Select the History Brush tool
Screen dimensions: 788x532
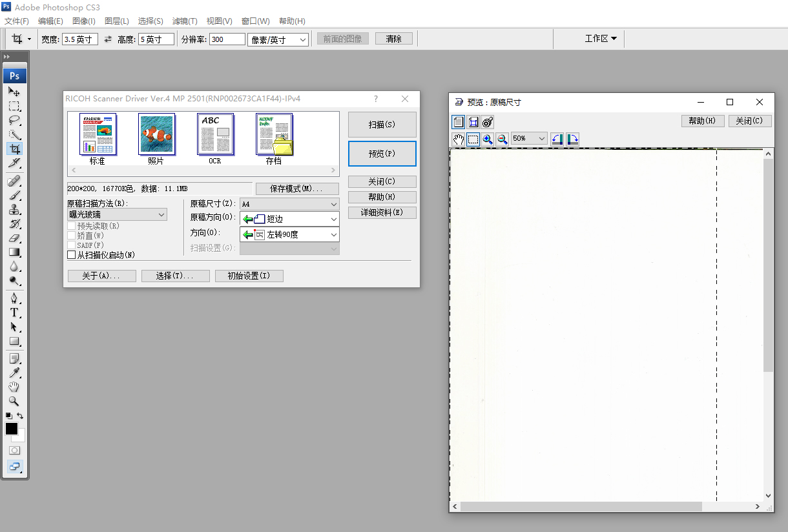point(14,223)
